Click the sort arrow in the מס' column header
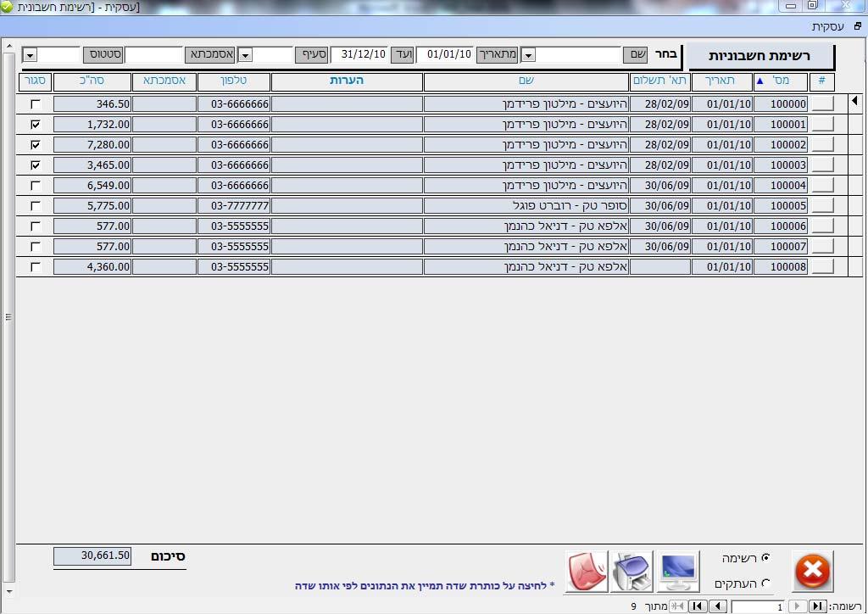 760,81
